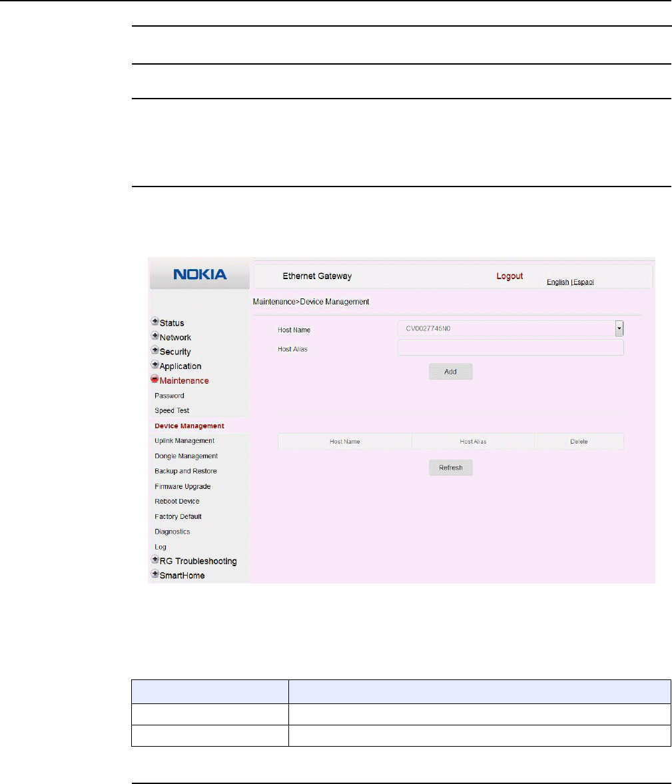Screen dimensions: 672x784
Task: Select the Host Name CV0027746N0 combo box
Action: click(x=511, y=328)
